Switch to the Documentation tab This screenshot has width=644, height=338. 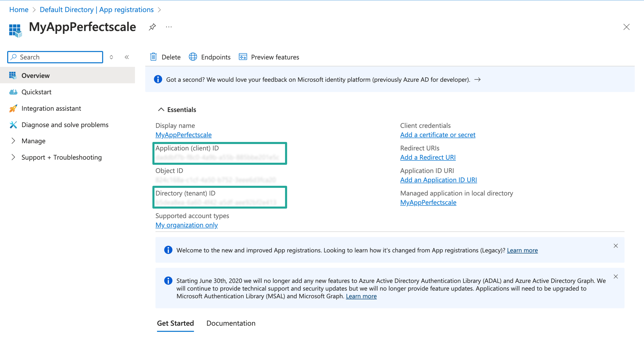click(x=231, y=323)
